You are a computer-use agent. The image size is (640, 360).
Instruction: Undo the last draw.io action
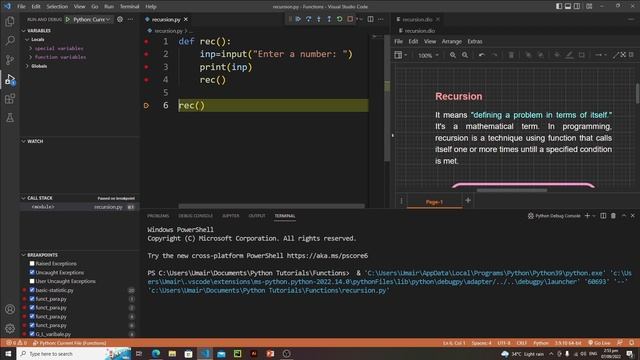pos(482,55)
